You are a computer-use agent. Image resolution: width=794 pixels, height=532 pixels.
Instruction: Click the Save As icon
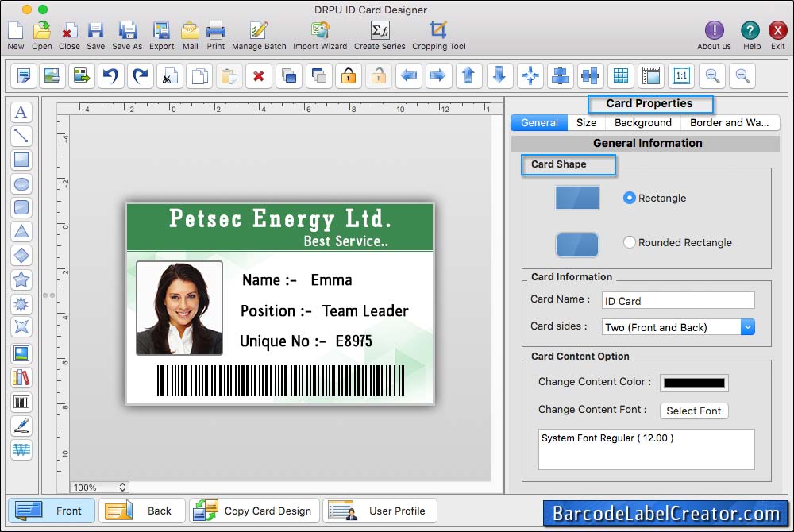pyautogui.click(x=127, y=36)
